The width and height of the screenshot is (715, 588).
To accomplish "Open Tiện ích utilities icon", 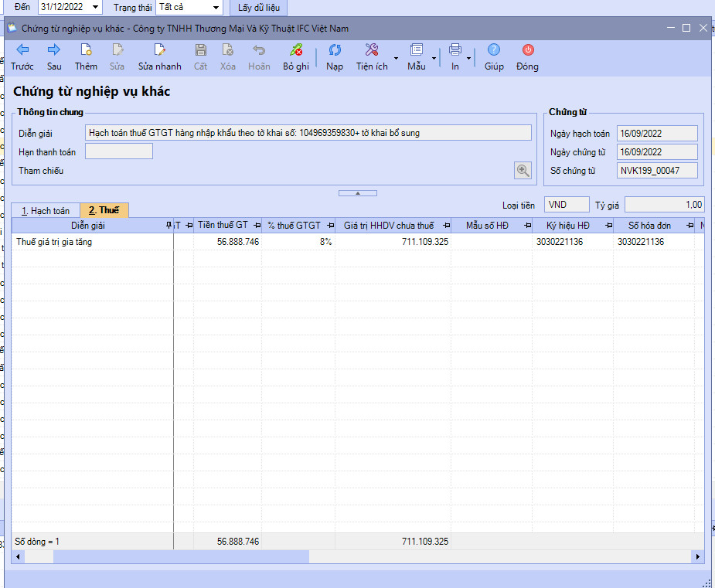I will [x=372, y=49].
